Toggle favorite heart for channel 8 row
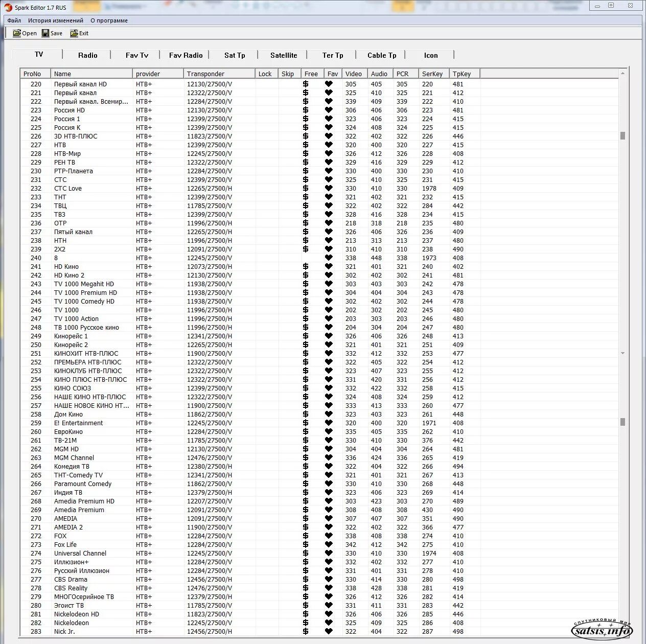646x644 pixels. click(329, 258)
